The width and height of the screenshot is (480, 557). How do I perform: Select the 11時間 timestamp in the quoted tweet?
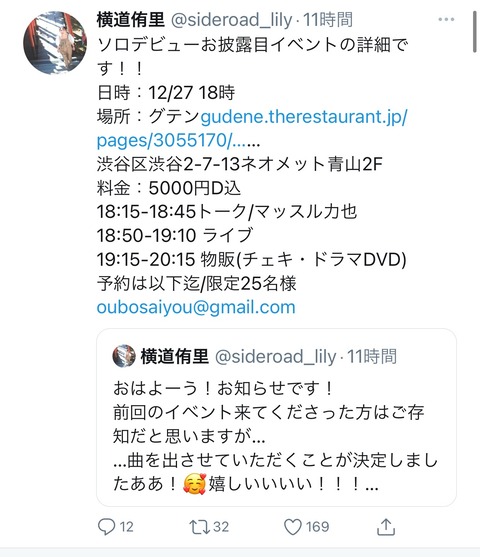pos(372,356)
